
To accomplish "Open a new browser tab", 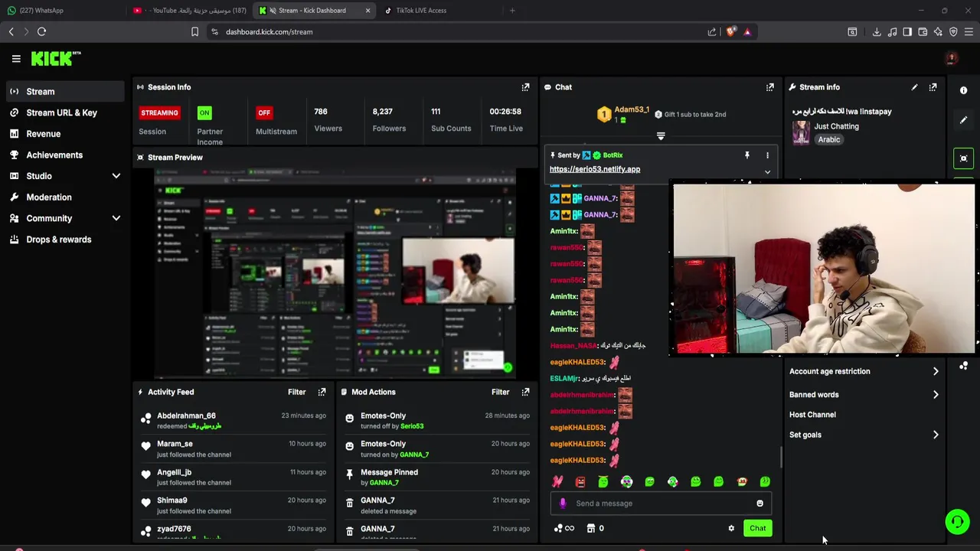I will click(512, 11).
